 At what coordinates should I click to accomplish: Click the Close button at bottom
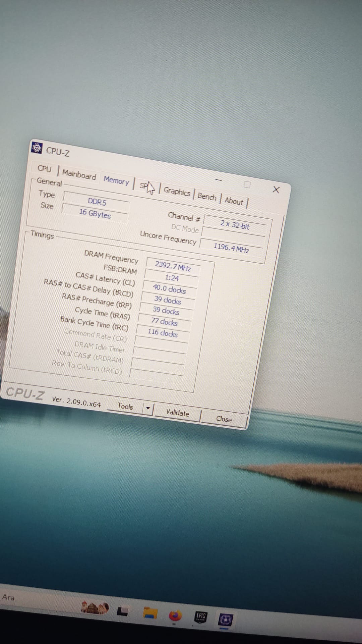(224, 419)
